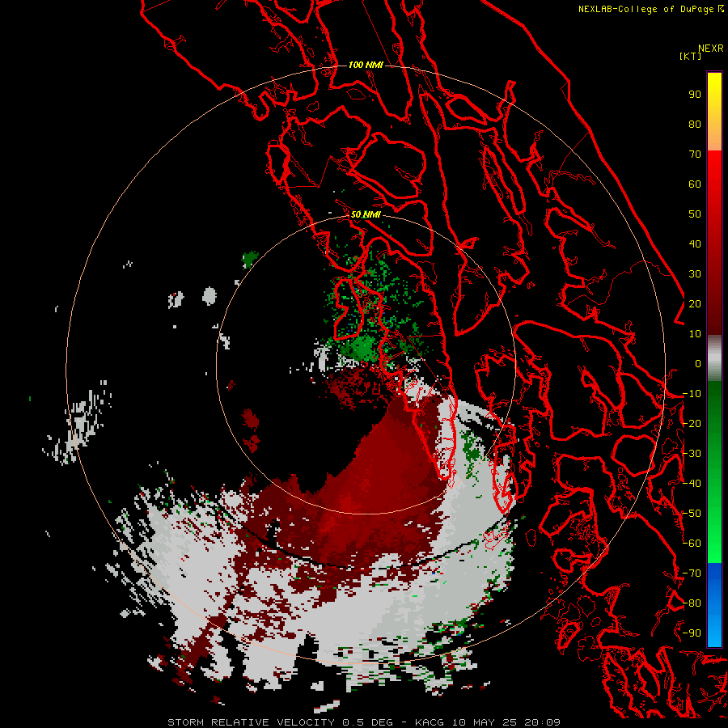Click the -10 value on the velocity scale
Image resolution: width=728 pixels, height=728 pixels.
pyautogui.click(x=692, y=394)
